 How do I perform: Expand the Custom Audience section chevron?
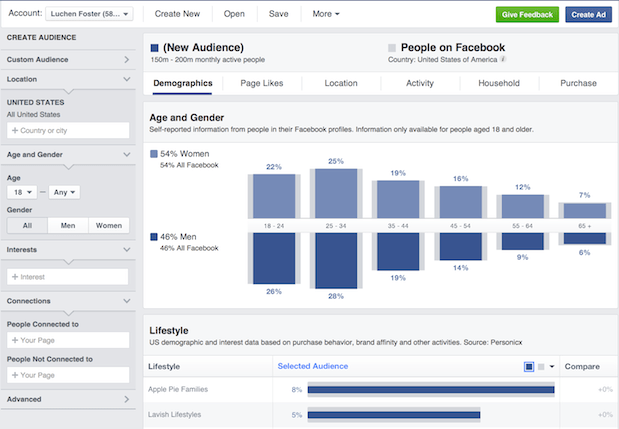(x=126, y=60)
